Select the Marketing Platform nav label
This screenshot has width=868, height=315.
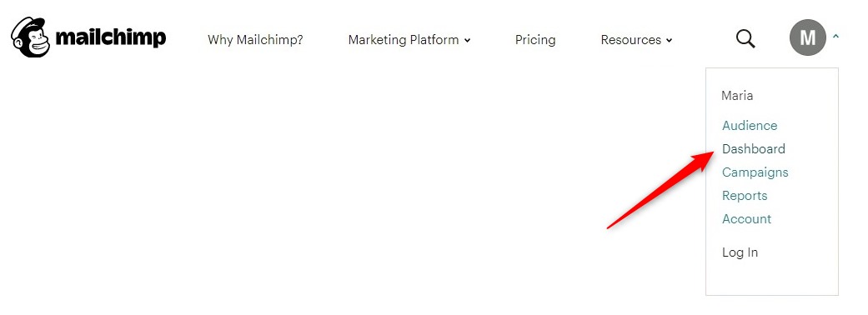click(x=404, y=40)
